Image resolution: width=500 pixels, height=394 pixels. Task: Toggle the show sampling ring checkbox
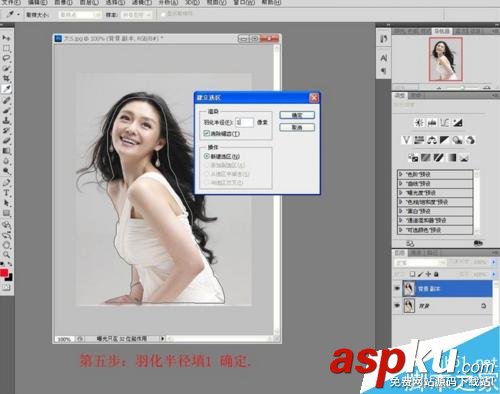click(x=163, y=15)
